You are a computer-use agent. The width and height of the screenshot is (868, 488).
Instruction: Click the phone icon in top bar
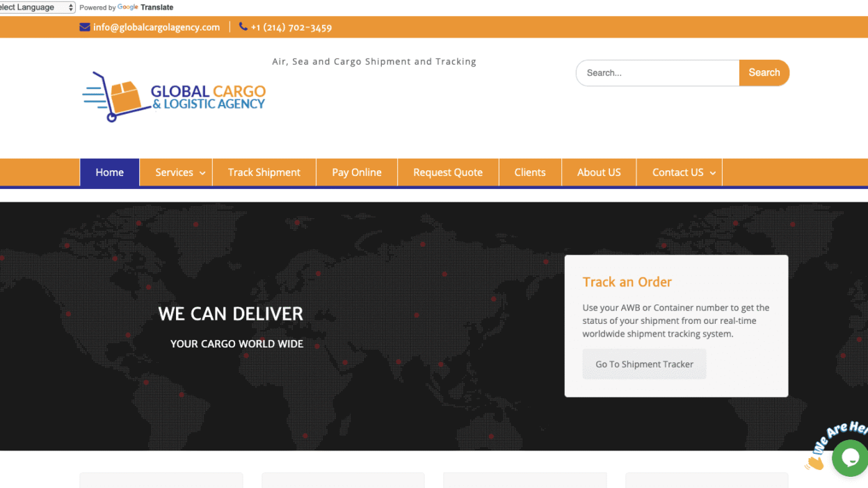(243, 26)
